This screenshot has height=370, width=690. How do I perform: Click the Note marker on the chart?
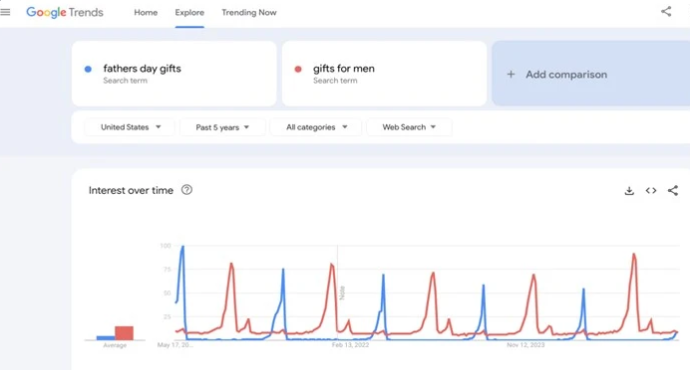click(342, 293)
